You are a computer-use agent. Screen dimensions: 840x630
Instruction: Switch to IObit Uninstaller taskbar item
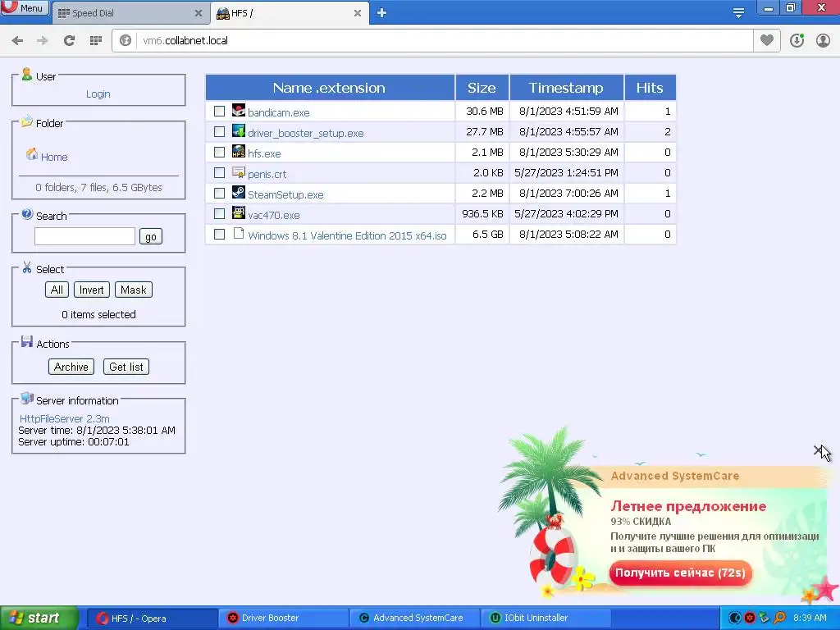click(546, 619)
